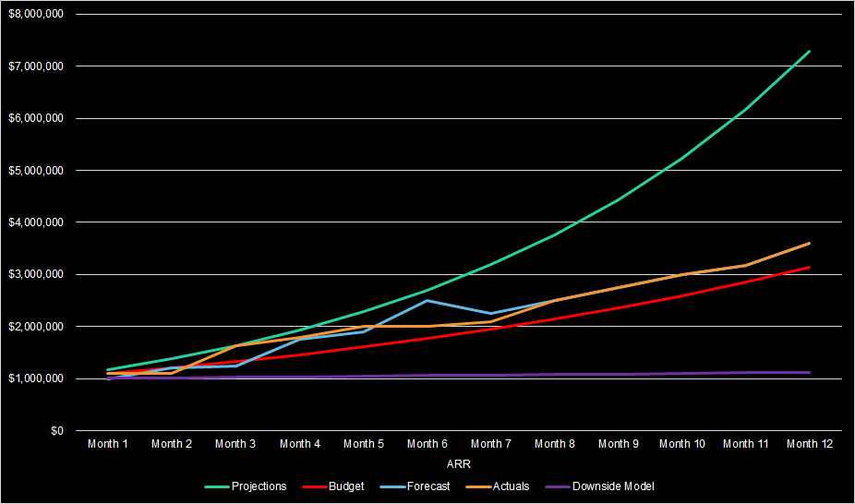Click the Month 9 axis label

point(619,444)
